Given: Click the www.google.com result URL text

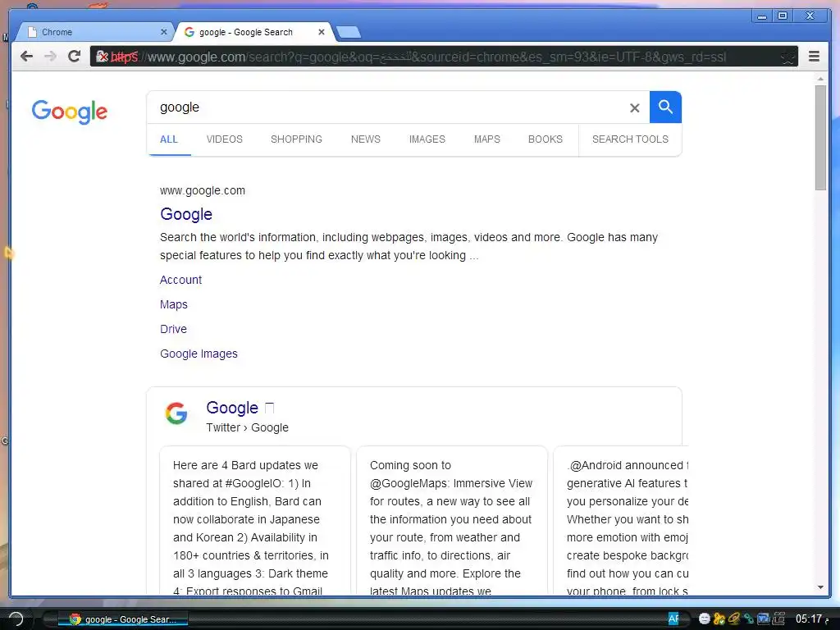Looking at the screenshot, I should click(x=203, y=190).
